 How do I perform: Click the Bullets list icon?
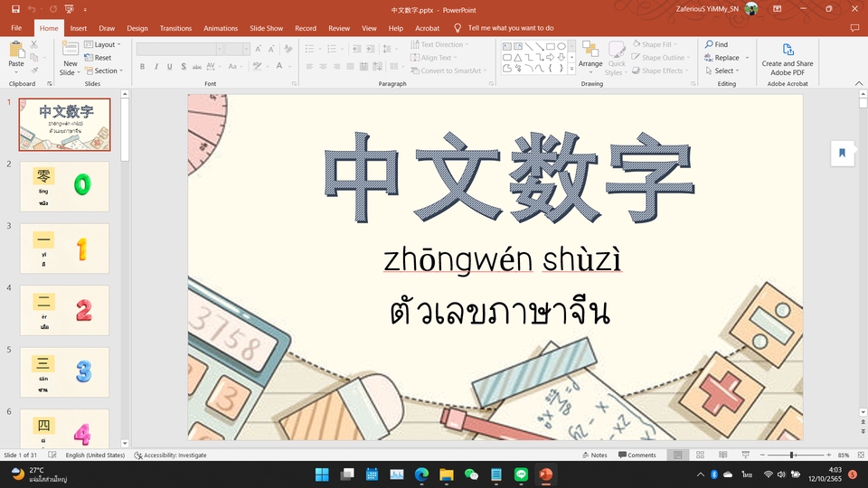312,49
